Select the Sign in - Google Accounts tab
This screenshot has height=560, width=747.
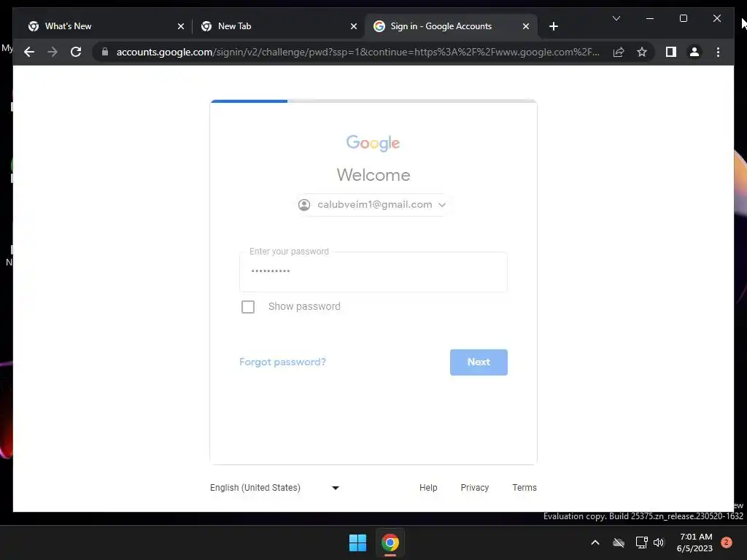(451, 26)
